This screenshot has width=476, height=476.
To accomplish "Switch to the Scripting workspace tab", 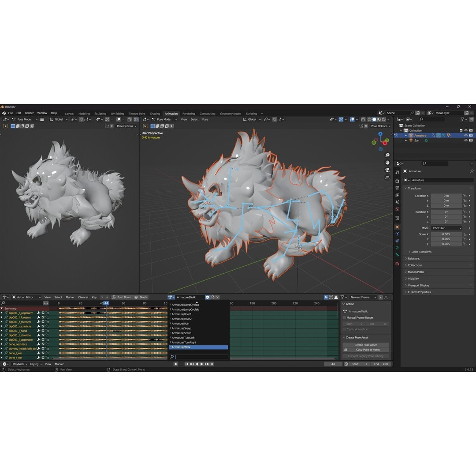I will coord(251,114).
